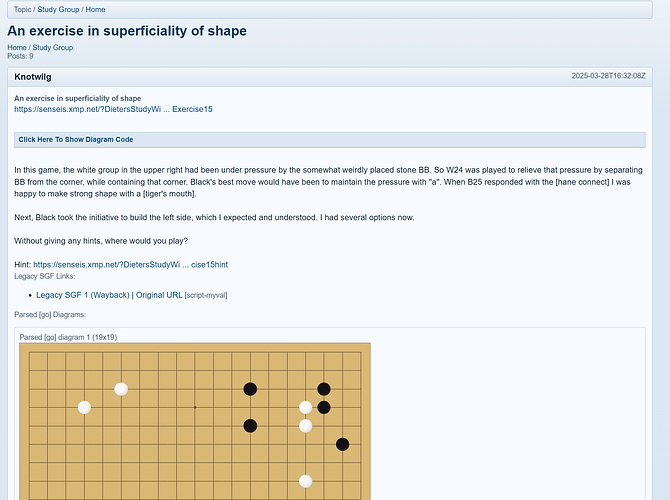Go to "Home" in the top breadcrumb bar
The image size is (670, 500).
coord(96,10)
